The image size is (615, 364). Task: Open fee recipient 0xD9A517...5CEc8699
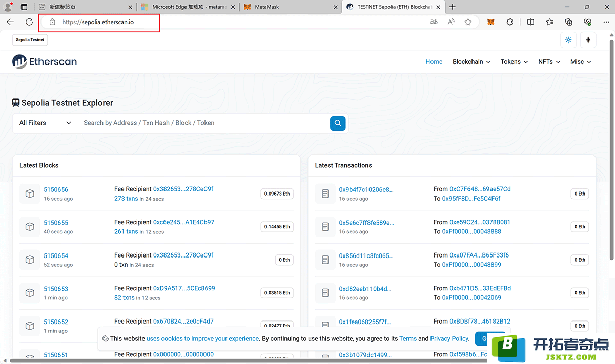click(x=184, y=288)
